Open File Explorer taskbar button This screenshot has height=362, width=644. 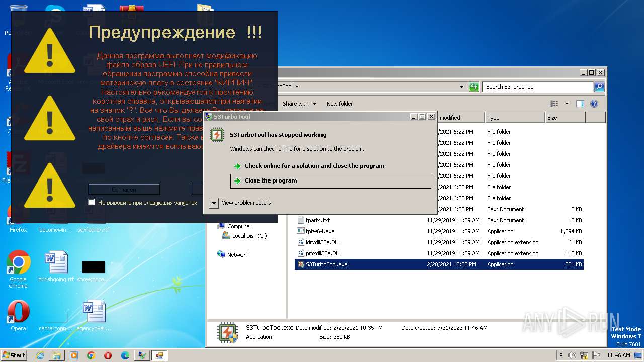point(57,355)
